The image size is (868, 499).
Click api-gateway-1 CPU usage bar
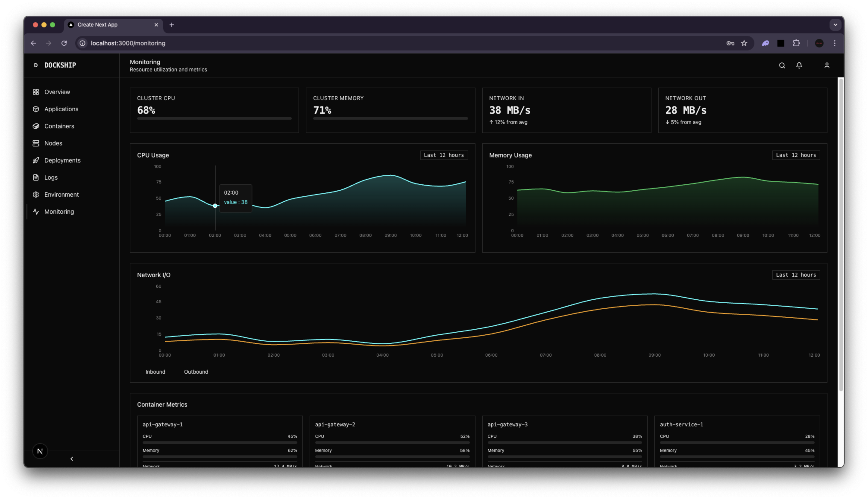click(220, 443)
